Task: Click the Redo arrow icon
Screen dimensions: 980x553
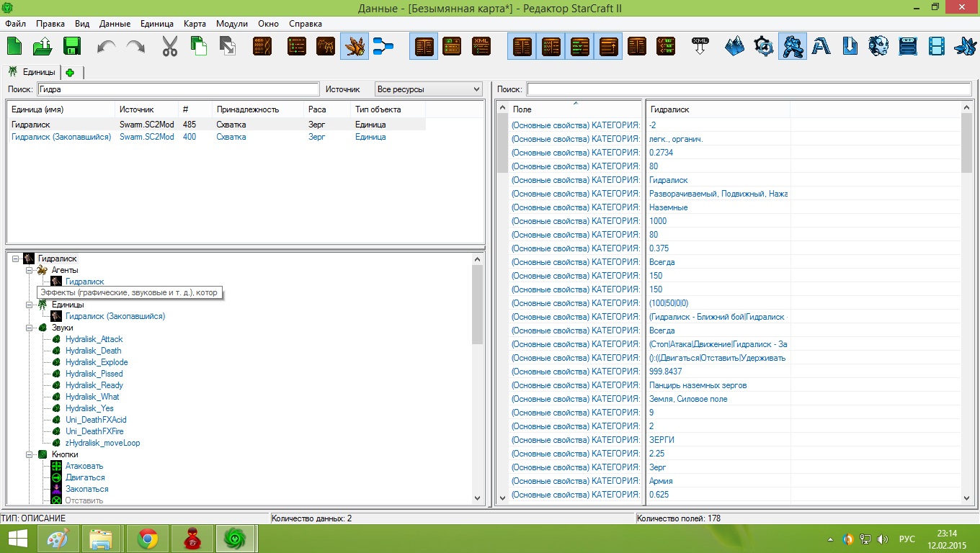Action: (135, 47)
